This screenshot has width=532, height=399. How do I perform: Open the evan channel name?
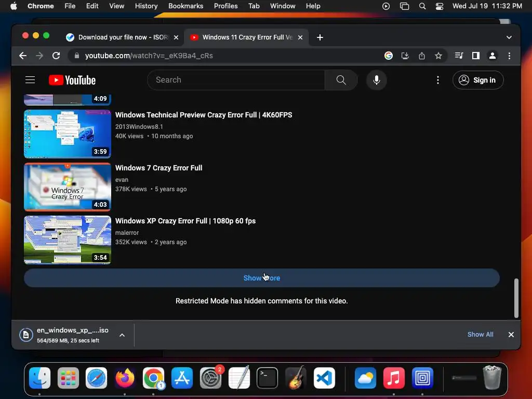122,180
